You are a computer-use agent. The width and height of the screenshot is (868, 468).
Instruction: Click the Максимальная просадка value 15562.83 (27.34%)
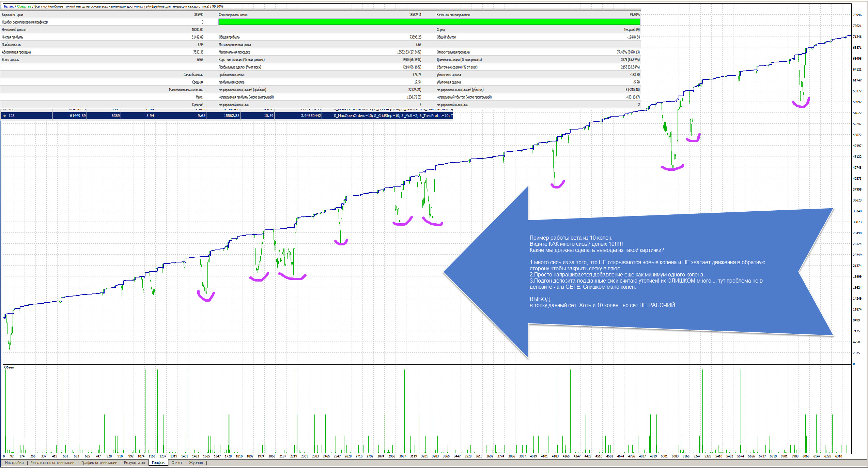(409, 52)
